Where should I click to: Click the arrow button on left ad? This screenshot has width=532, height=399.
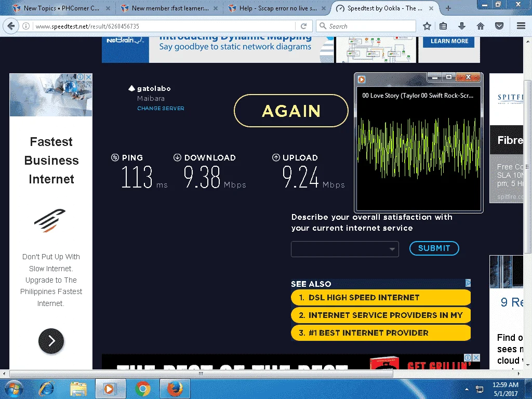pos(51,341)
